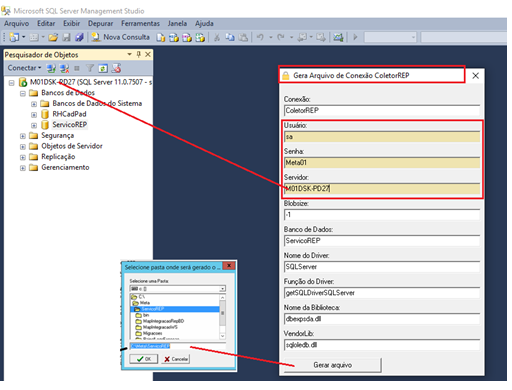The image size is (512, 390).
Task: Open the Ferramentas menu
Action: tap(140, 24)
